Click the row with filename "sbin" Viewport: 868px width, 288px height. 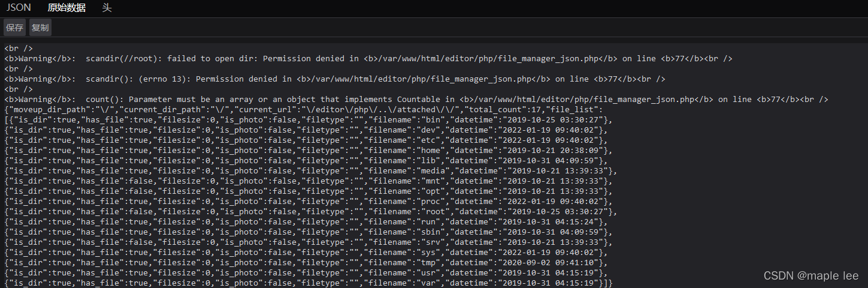click(309, 232)
